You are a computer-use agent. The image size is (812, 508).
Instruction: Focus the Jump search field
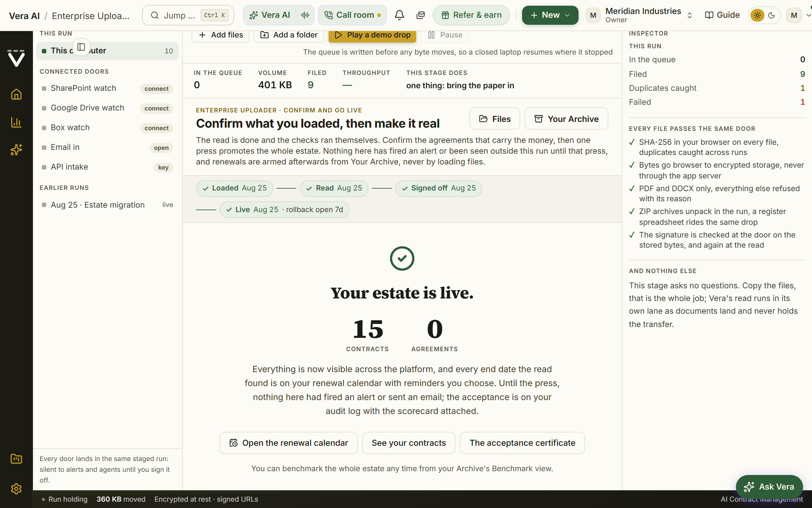click(188, 15)
